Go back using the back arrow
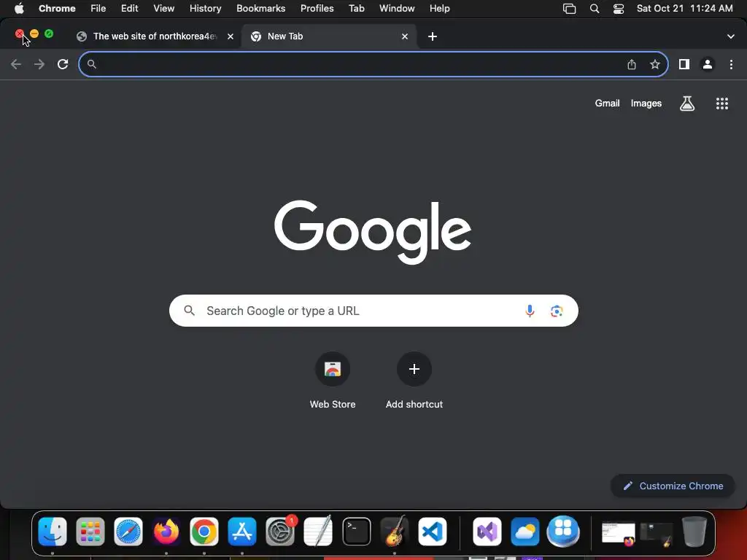This screenshot has width=747, height=560. point(16,64)
